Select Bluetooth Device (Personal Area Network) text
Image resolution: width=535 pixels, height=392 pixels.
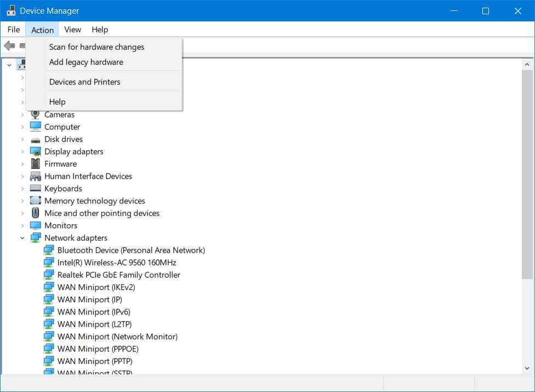[131, 250]
